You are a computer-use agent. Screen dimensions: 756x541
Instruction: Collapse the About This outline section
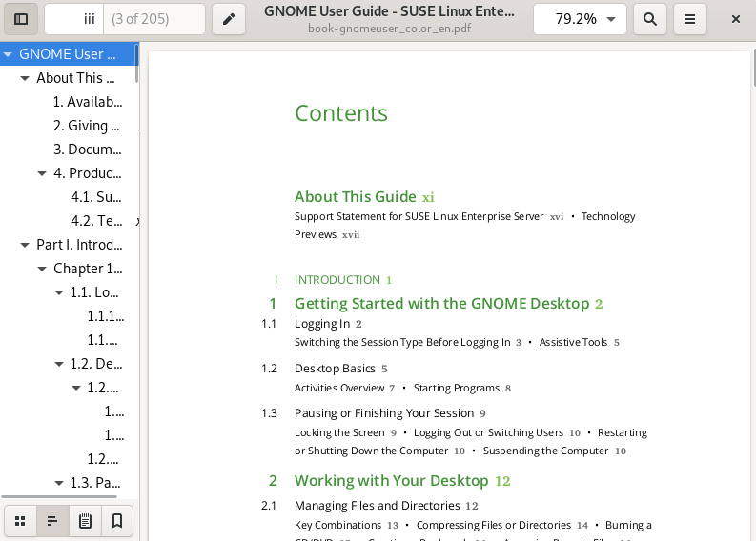coord(26,78)
